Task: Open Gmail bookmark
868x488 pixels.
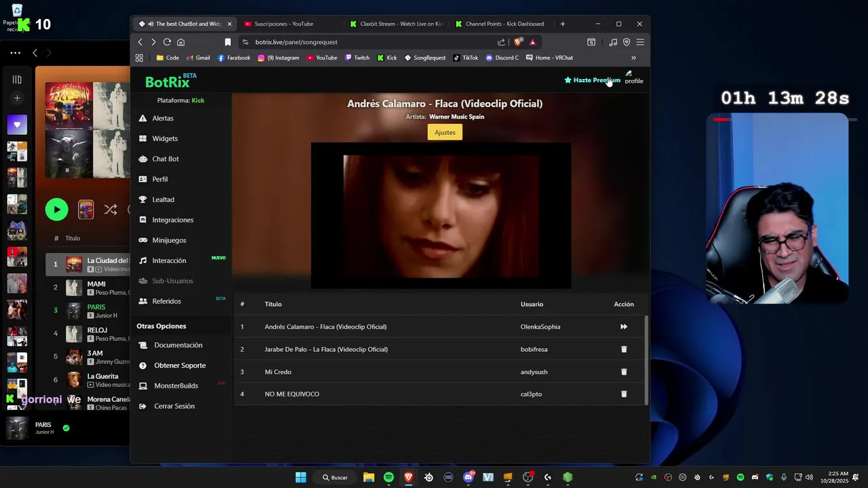Action: pyautogui.click(x=197, y=58)
